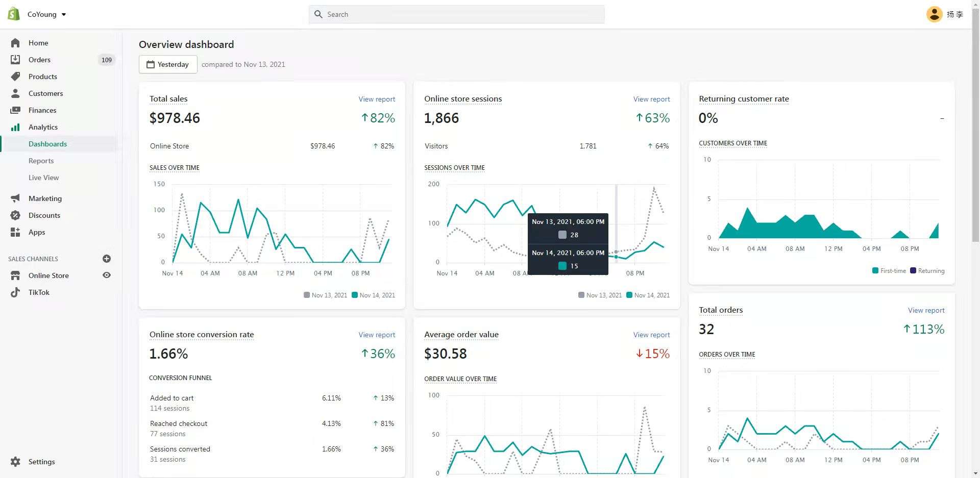Add sales channel with plus button
Image resolution: width=980 pixels, height=478 pixels.
click(107, 259)
